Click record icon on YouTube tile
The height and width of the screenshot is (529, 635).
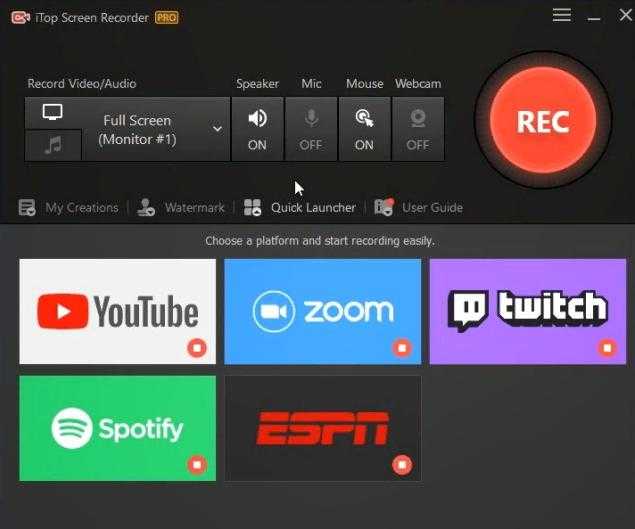coord(197,348)
